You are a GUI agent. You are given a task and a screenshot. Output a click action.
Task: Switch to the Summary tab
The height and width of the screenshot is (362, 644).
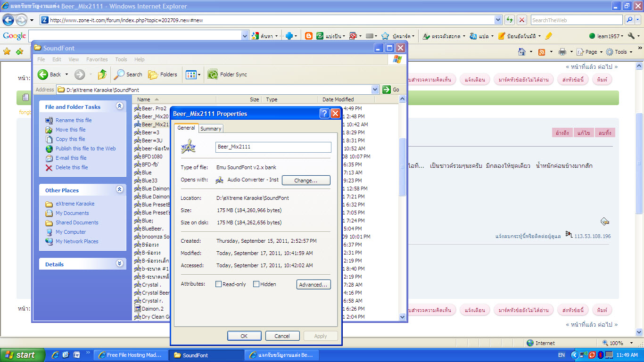click(x=211, y=129)
